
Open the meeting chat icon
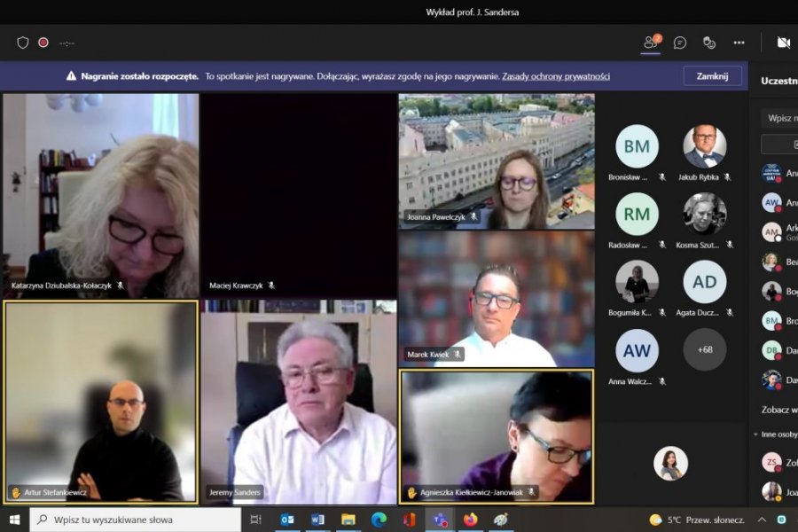click(x=680, y=43)
